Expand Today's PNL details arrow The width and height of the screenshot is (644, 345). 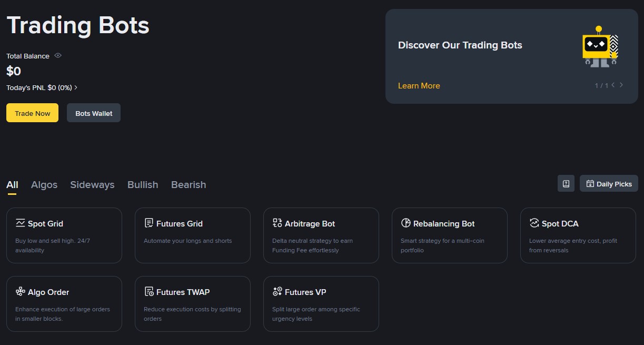76,87
